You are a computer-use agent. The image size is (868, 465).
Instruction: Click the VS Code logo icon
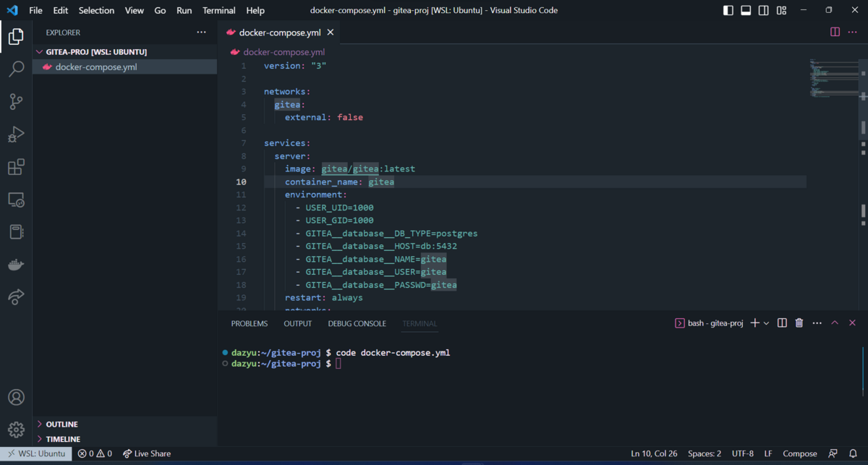click(x=12, y=10)
